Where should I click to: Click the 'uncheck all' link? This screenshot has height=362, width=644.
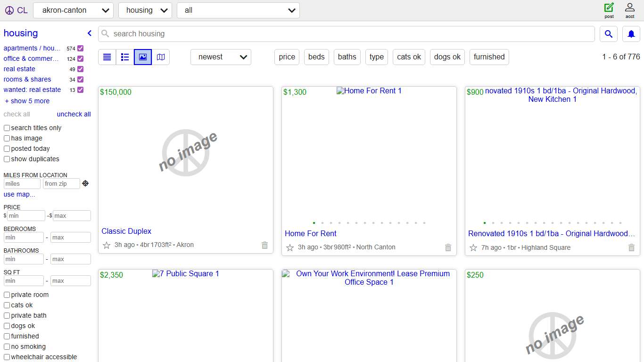click(74, 114)
